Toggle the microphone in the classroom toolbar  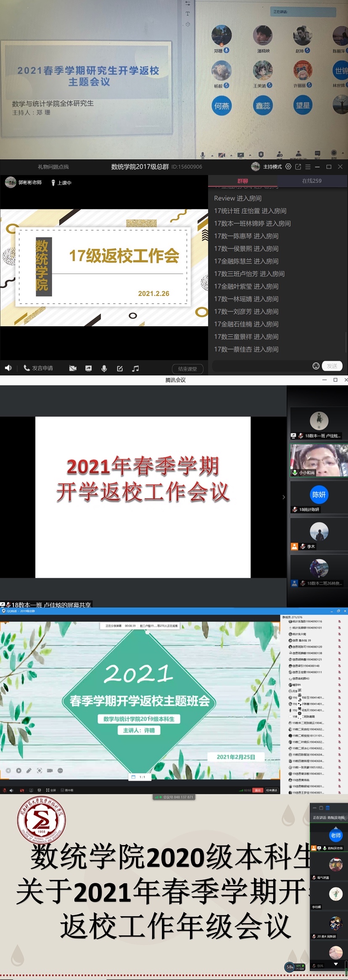tap(104, 368)
